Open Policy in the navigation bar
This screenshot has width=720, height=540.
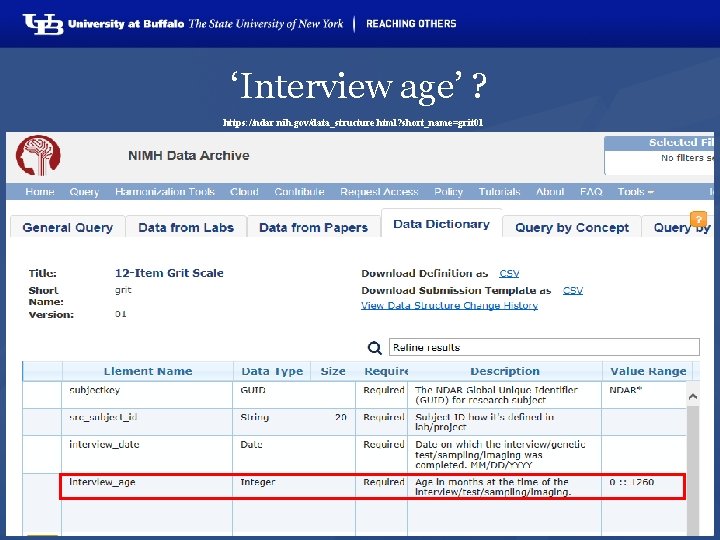449,191
